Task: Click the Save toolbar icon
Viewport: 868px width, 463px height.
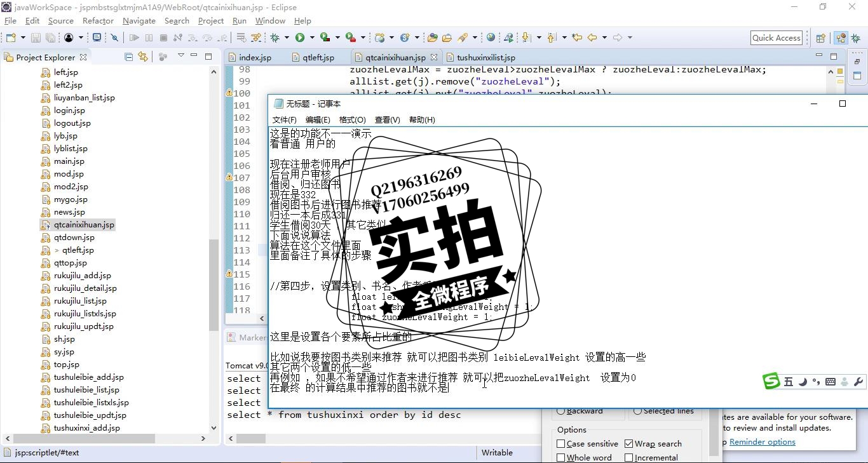Action: 36,37
